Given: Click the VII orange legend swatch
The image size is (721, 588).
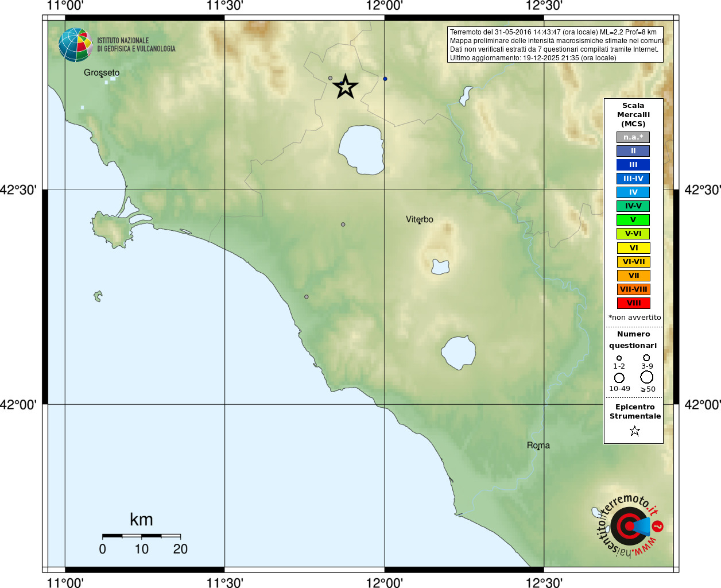Looking at the screenshot, I should point(633,276).
